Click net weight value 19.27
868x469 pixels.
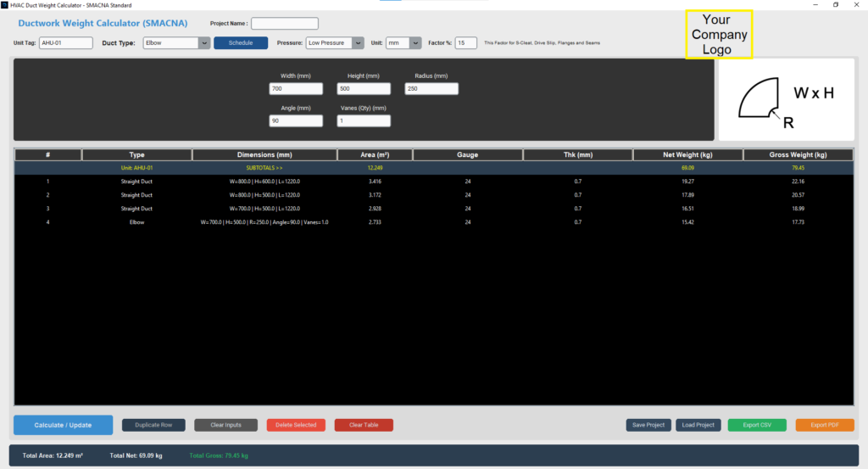click(x=687, y=181)
